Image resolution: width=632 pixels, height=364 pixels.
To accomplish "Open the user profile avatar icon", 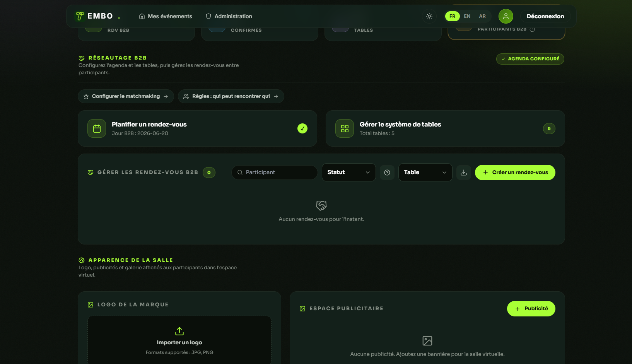I will coord(506,16).
